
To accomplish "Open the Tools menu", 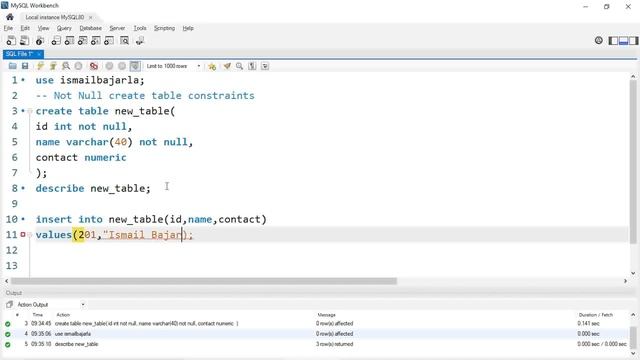I will click(x=140, y=28).
